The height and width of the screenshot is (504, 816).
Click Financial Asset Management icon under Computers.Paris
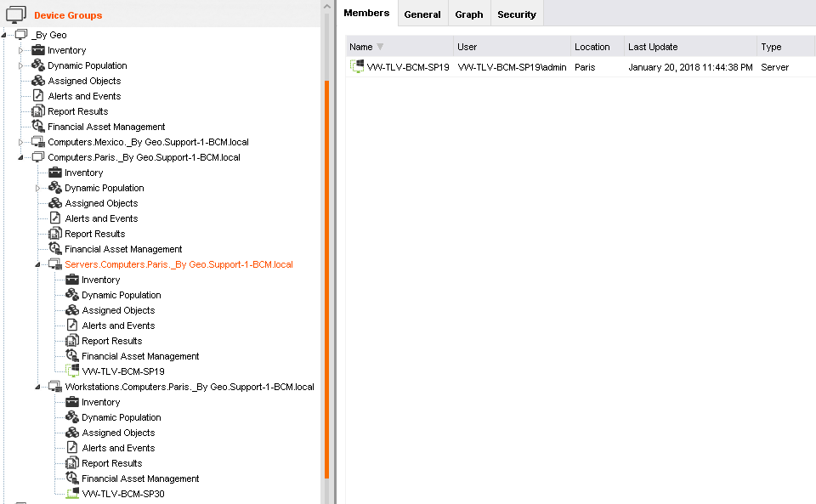coord(55,248)
